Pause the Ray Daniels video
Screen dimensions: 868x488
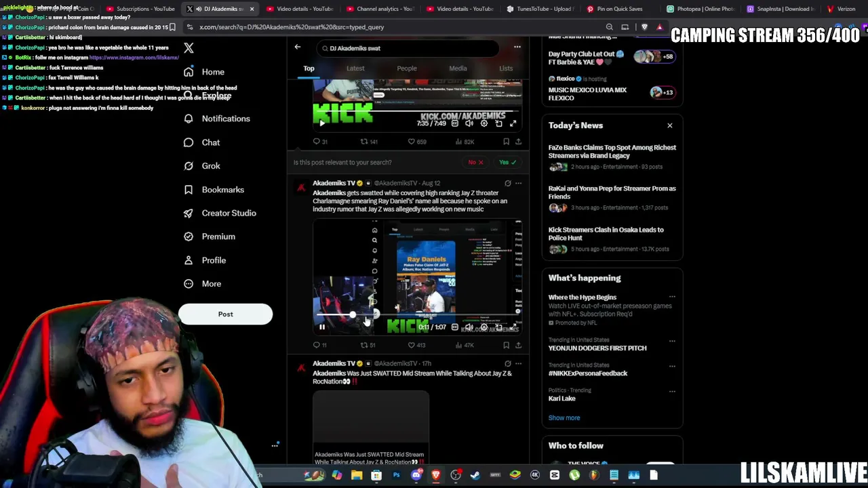(x=322, y=327)
